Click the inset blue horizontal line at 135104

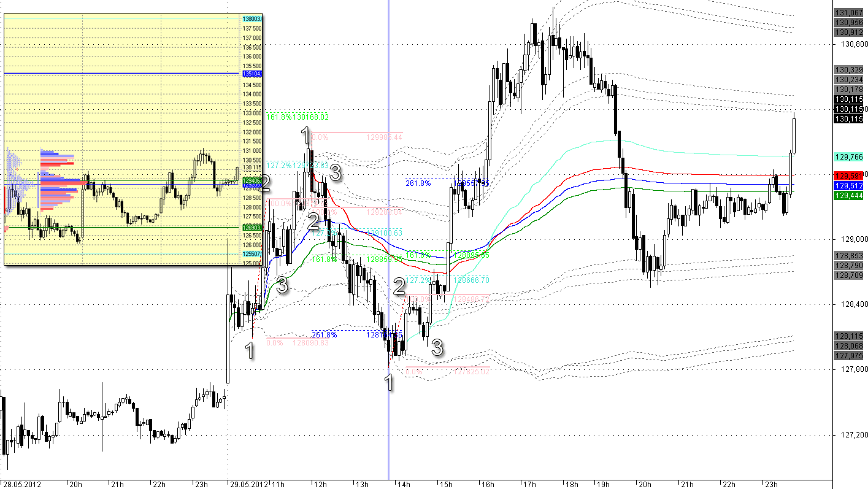[123, 74]
